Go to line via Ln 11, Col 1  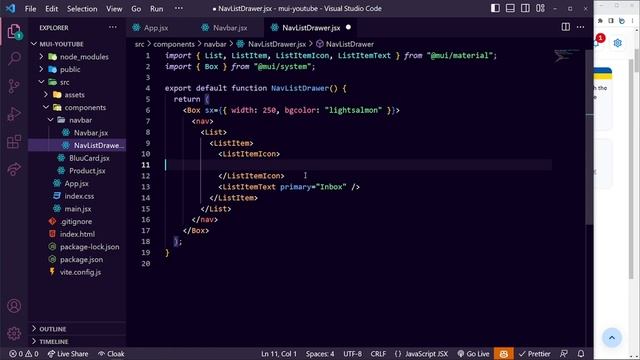(279, 354)
